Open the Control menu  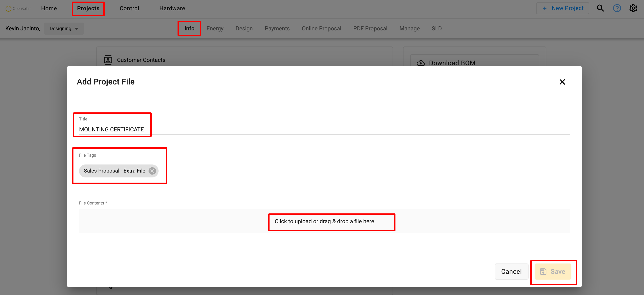[129, 8]
